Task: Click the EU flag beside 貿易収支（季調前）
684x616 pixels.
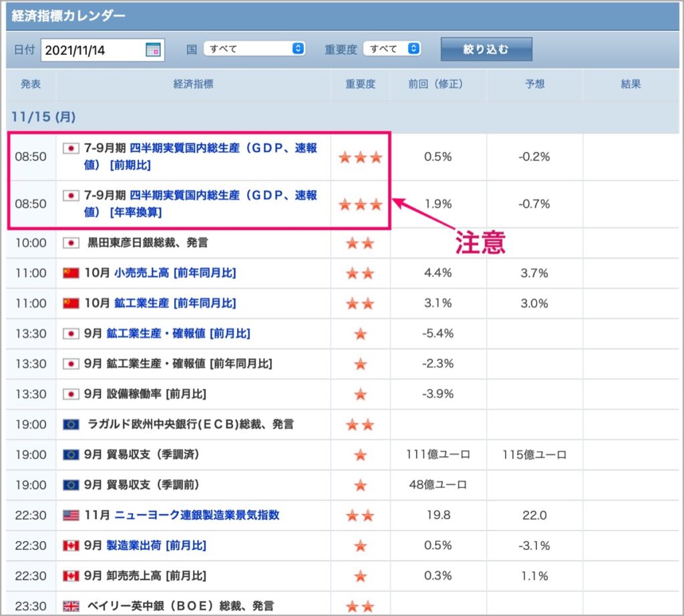Action: point(71,485)
